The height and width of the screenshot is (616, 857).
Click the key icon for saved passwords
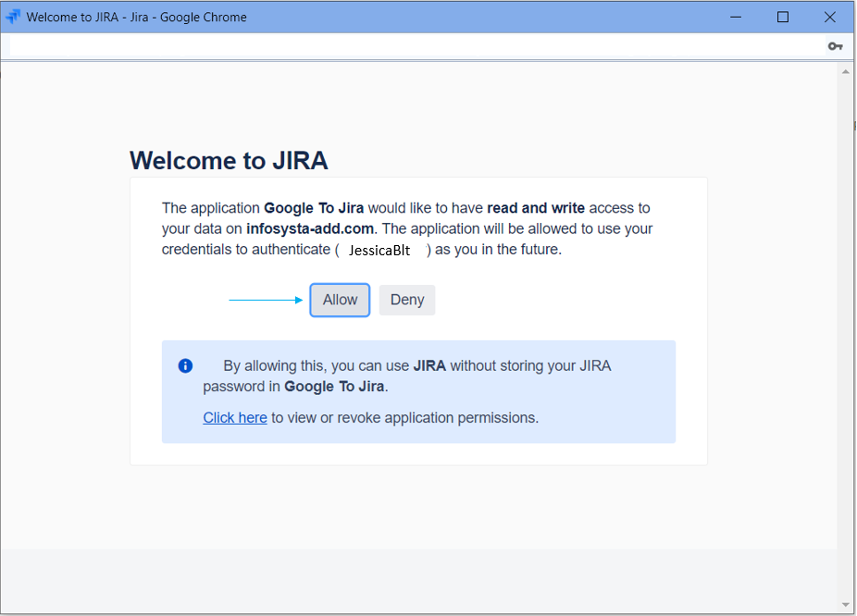pyautogui.click(x=835, y=46)
